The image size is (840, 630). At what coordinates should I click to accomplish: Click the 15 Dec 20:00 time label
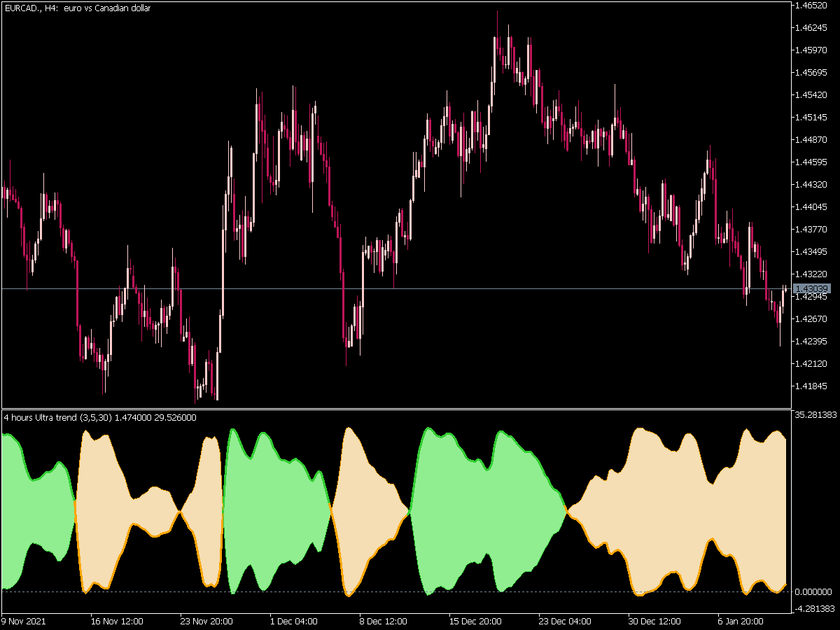(x=475, y=621)
